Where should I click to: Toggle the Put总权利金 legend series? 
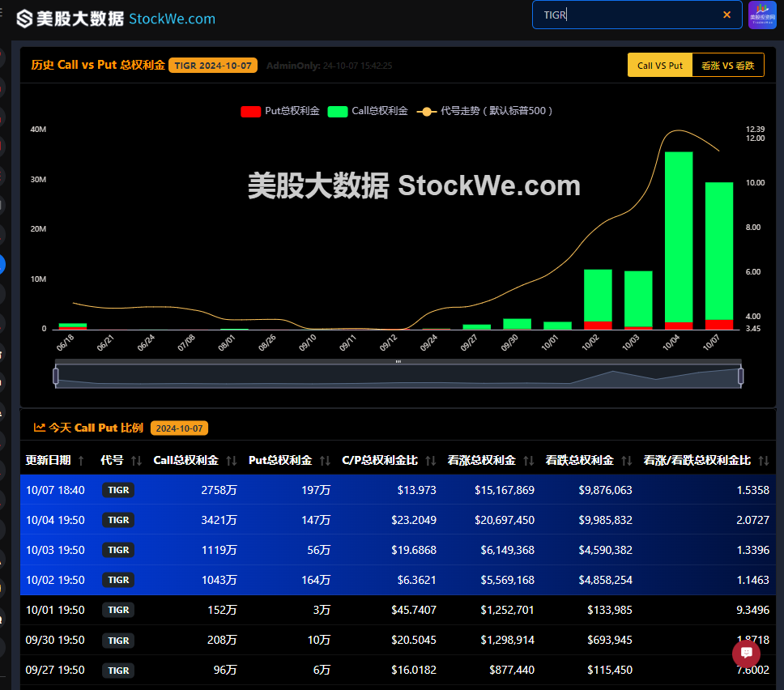pos(280,111)
